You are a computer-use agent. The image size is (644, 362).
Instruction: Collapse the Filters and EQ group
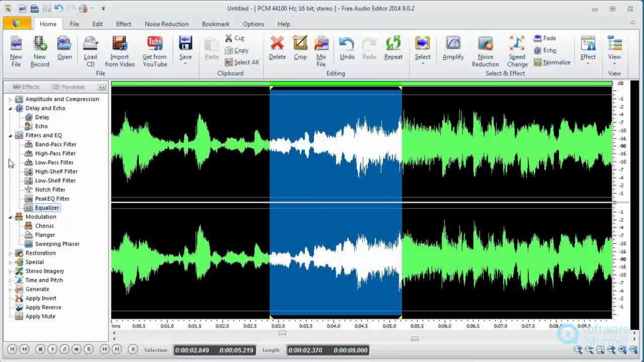click(10, 135)
